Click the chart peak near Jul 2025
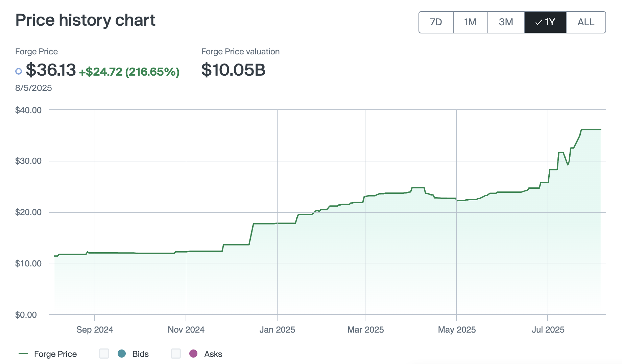The image size is (622, 364). (592, 130)
